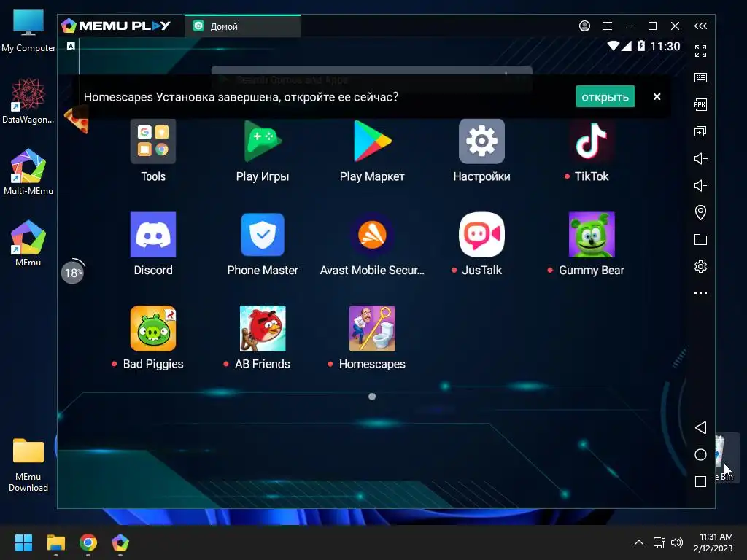The width and height of the screenshot is (747, 560).
Task: Open the Tools folder in MEmu
Action: [x=153, y=141]
